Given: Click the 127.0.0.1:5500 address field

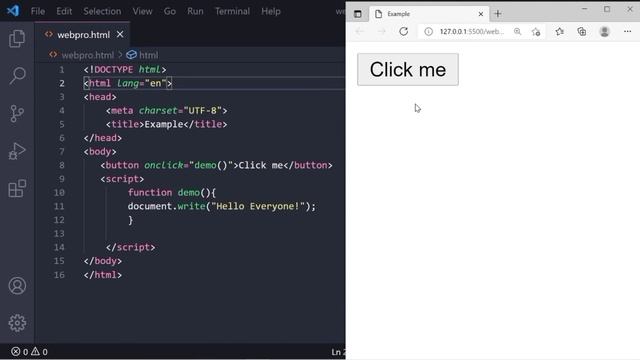Looking at the screenshot, I should pos(472,31).
